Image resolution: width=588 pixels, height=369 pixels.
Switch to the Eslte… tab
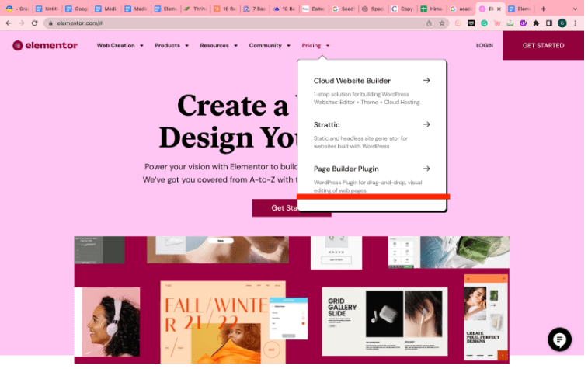tap(314, 9)
